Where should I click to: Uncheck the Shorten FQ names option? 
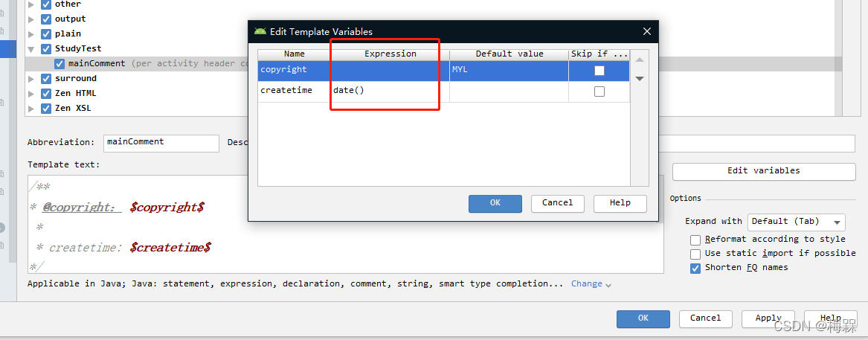point(695,268)
